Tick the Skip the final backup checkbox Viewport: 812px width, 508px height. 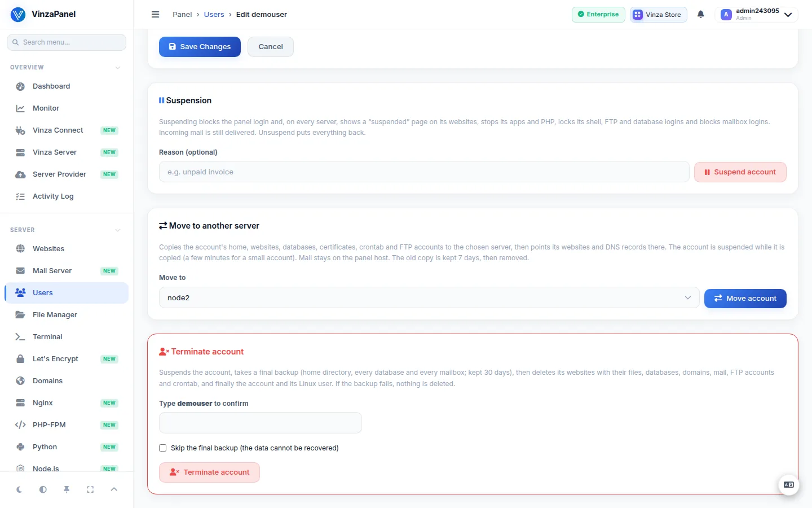(x=163, y=448)
